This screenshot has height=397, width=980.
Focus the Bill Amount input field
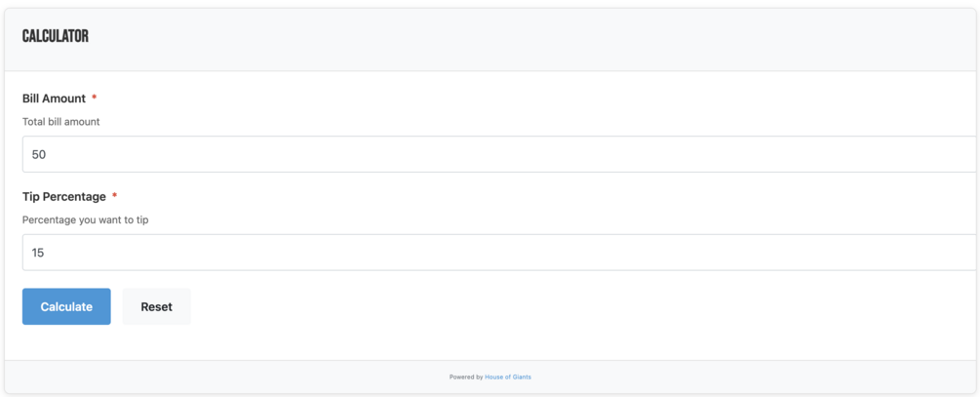point(500,154)
